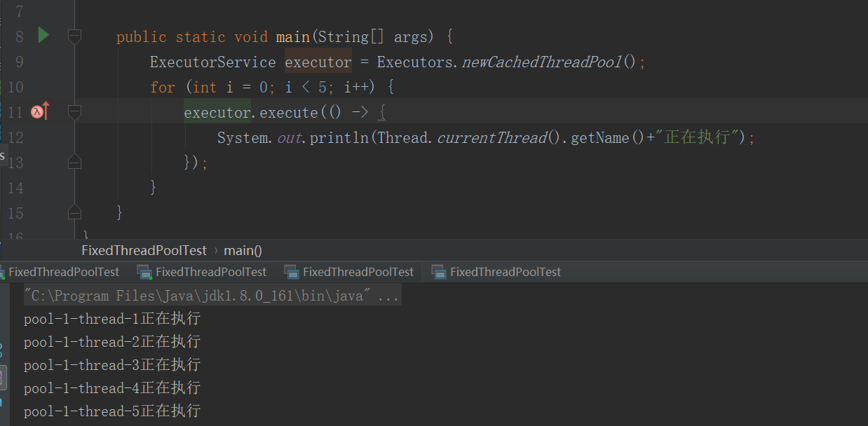Switch to the second FixedThreadPoolTest run tab
The width and height of the screenshot is (868, 426).
210,272
